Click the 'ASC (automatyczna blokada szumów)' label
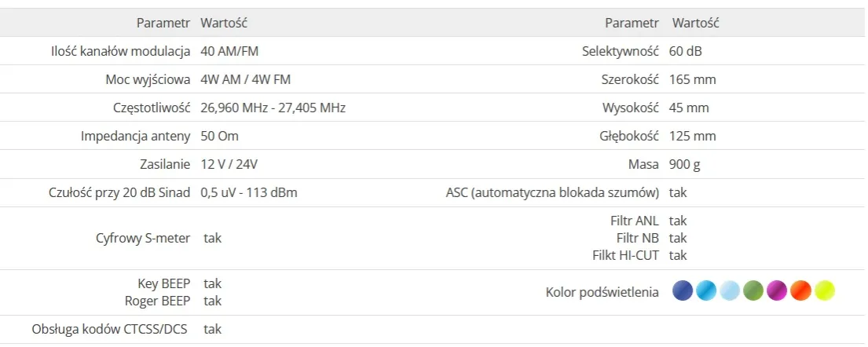The height and width of the screenshot is (347, 868). tap(552, 192)
